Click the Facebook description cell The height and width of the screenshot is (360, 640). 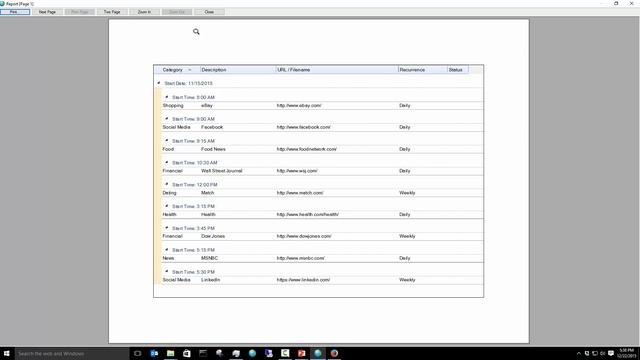[x=212, y=127]
